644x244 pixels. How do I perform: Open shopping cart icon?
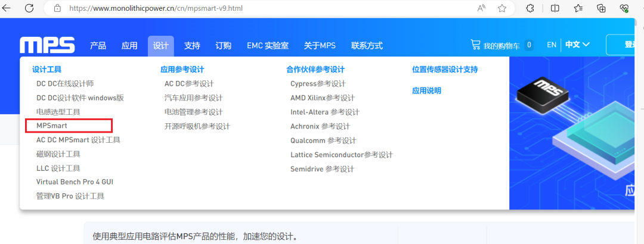[x=475, y=44]
